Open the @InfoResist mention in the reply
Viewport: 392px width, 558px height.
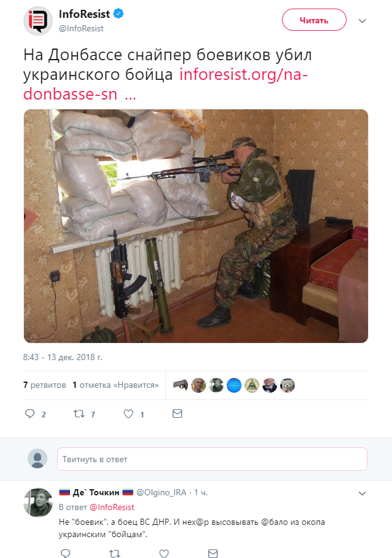click(112, 507)
